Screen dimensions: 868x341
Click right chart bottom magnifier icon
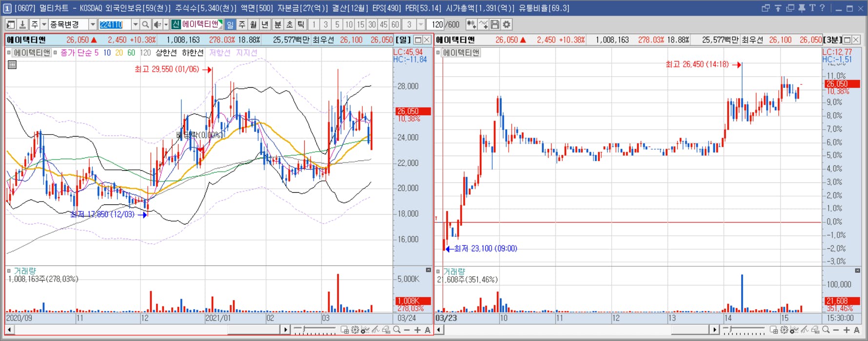point(826,330)
